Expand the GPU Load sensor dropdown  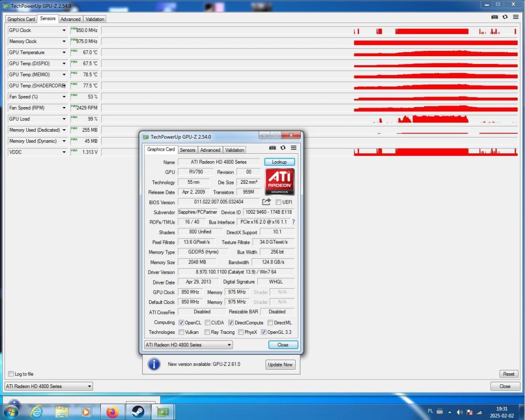point(64,119)
